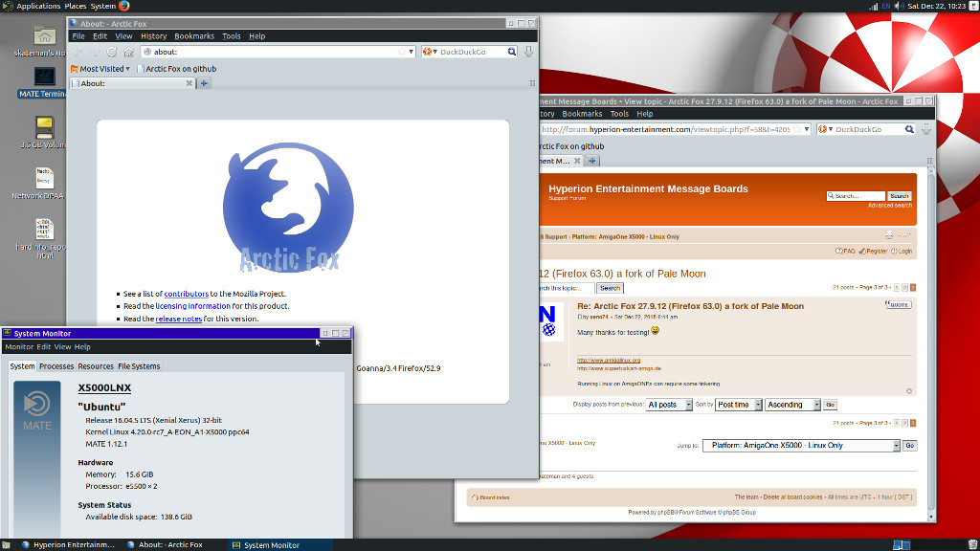Open Bookmarks menu in About window

point(194,36)
